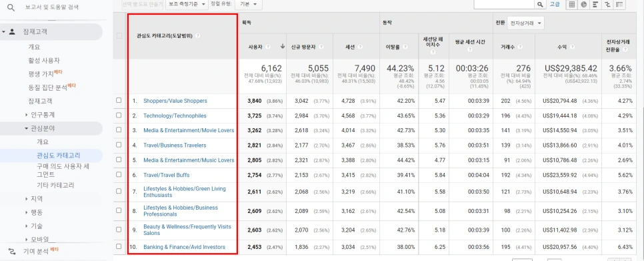644x261 pixels.
Task: Check the box for Travel/Travel Buffs row
Action: (x=119, y=175)
